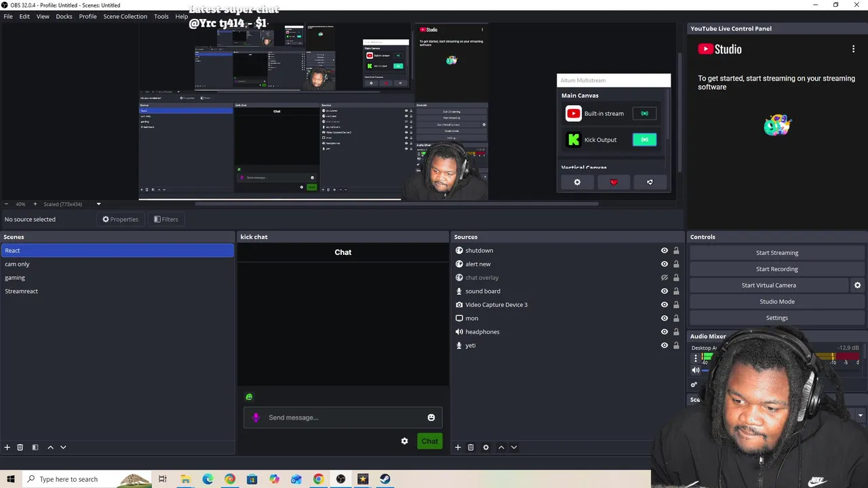Zoom out preview with minus icon
Image resolution: width=868 pixels, height=488 pixels.
6,204
